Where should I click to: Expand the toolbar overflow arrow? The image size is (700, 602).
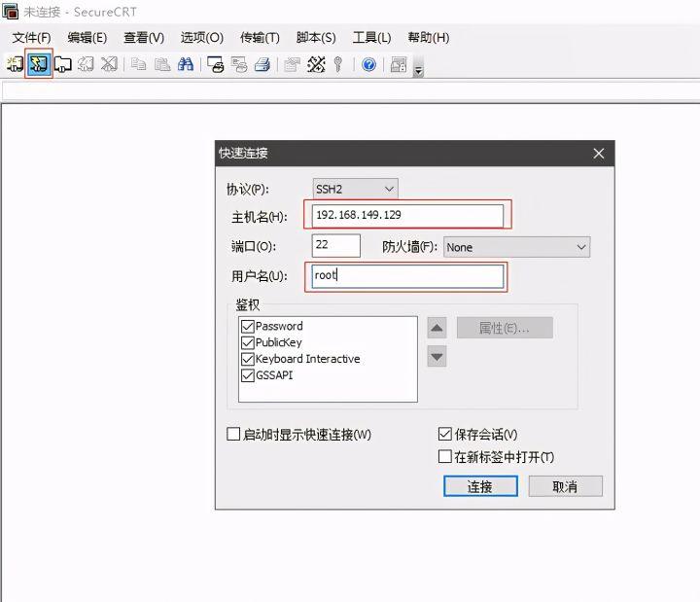[418, 68]
